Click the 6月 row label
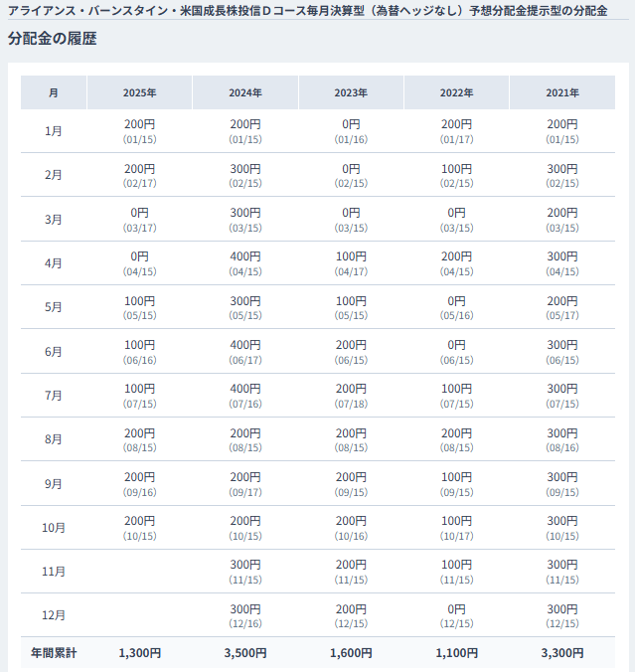635x672 pixels. click(54, 351)
